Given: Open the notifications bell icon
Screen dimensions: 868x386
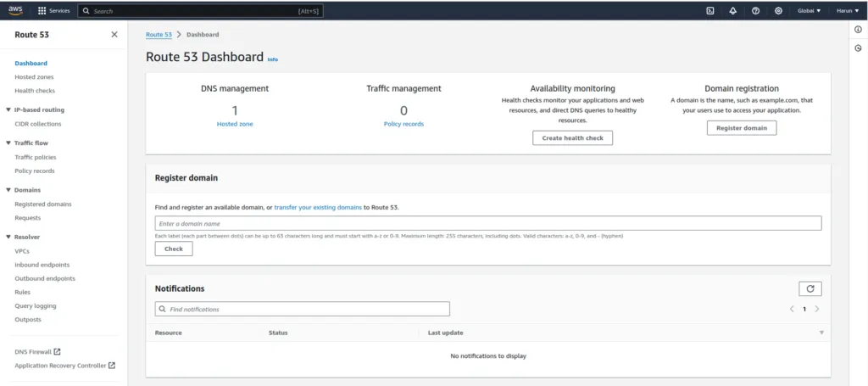Looking at the screenshot, I should [733, 10].
